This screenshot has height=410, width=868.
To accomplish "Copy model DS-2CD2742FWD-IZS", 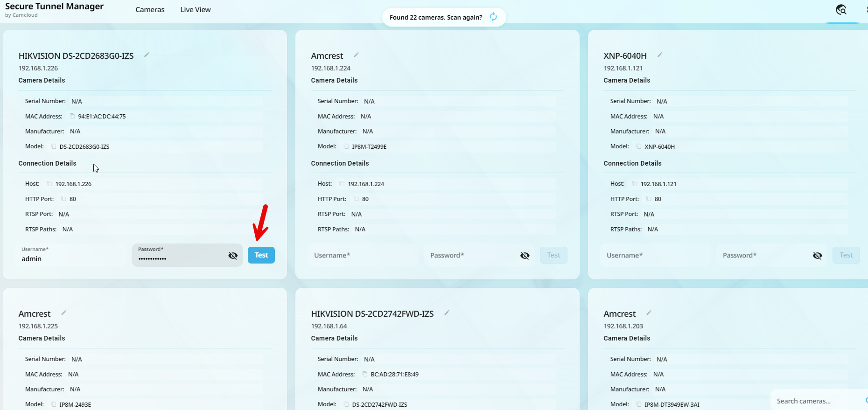I will coord(346,404).
